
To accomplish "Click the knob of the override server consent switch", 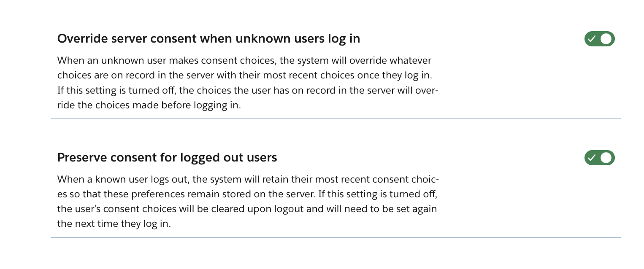I will pyautogui.click(x=606, y=39).
